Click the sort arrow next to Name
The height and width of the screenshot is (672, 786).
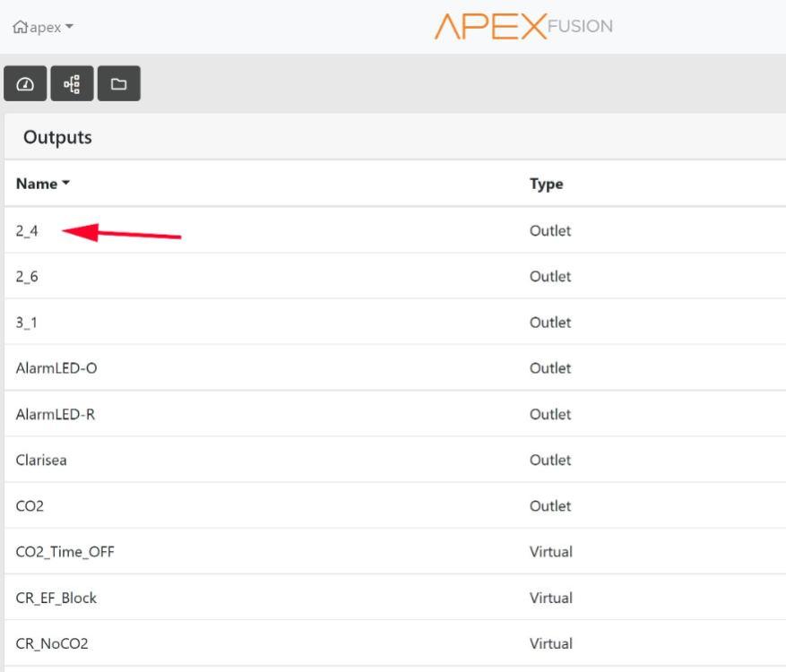click(65, 184)
